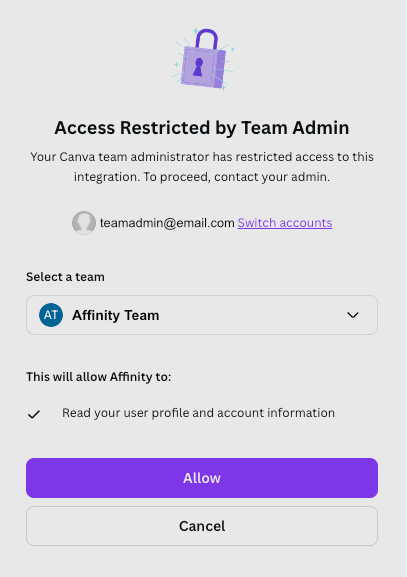The height and width of the screenshot is (577, 407).
Task: Click the padlock's purple shackle
Action: [206, 40]
